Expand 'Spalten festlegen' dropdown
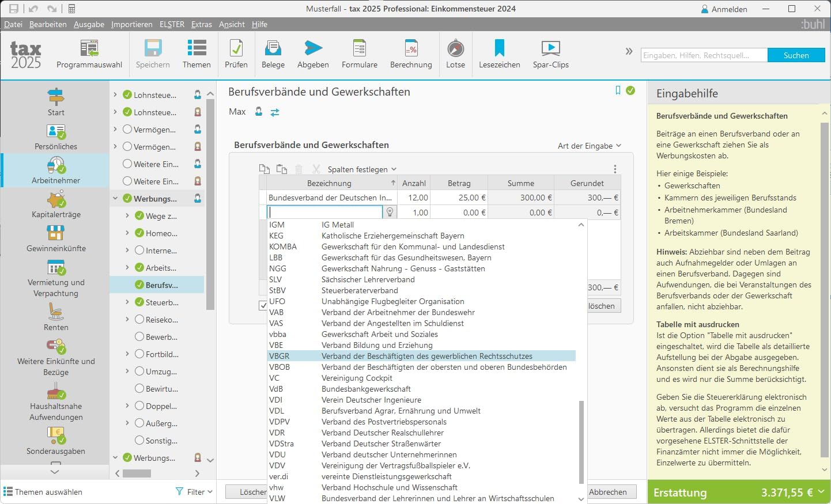This screenshot has width=831, height=504. tap(362, 169)
